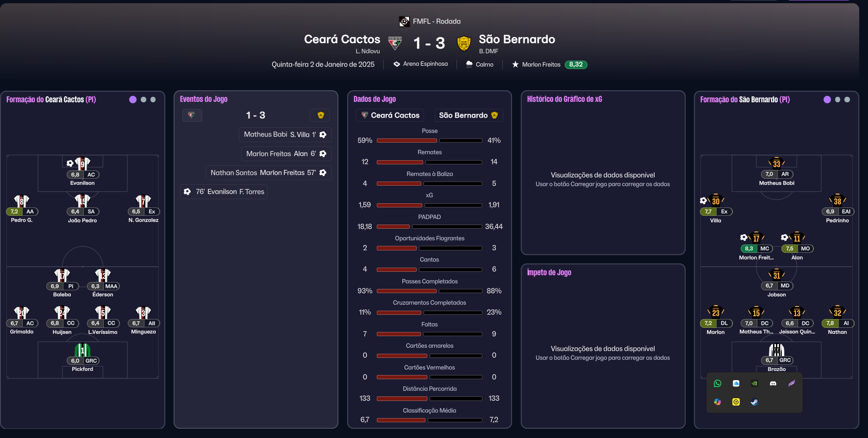Switch to Ceará Cactos tab in Dados de Jogo
Screen dimensions: 868x438
pyautogui.click(x=390, y=115)
